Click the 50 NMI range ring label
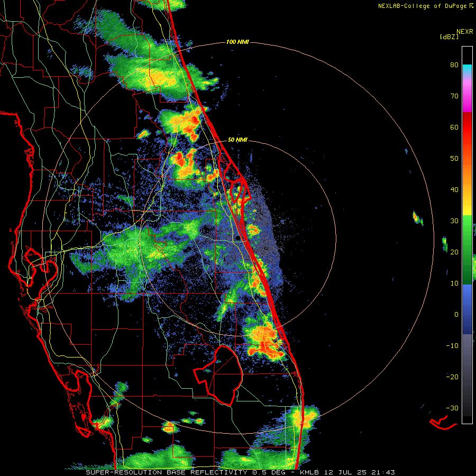476x476 pixels. [x=237, y=140]
